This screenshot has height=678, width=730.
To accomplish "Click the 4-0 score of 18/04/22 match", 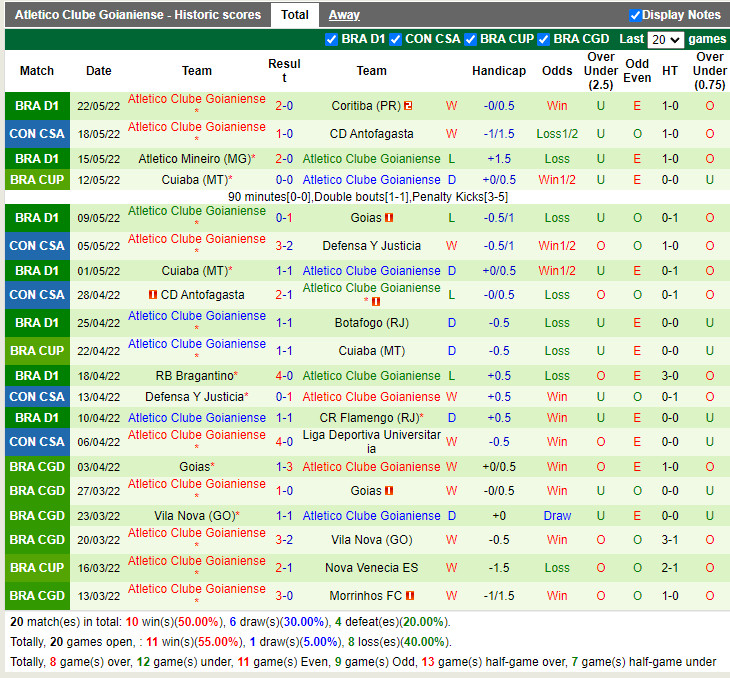I will [284, 376].
